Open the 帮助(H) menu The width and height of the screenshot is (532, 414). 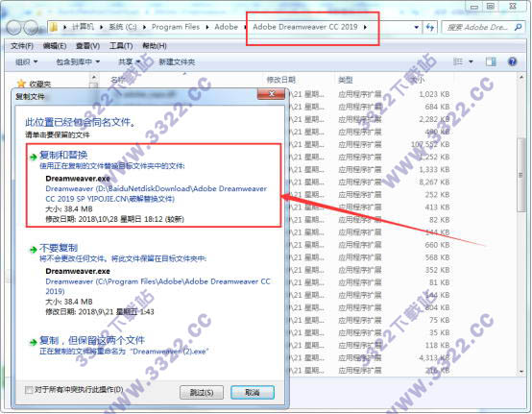[155, 46]
